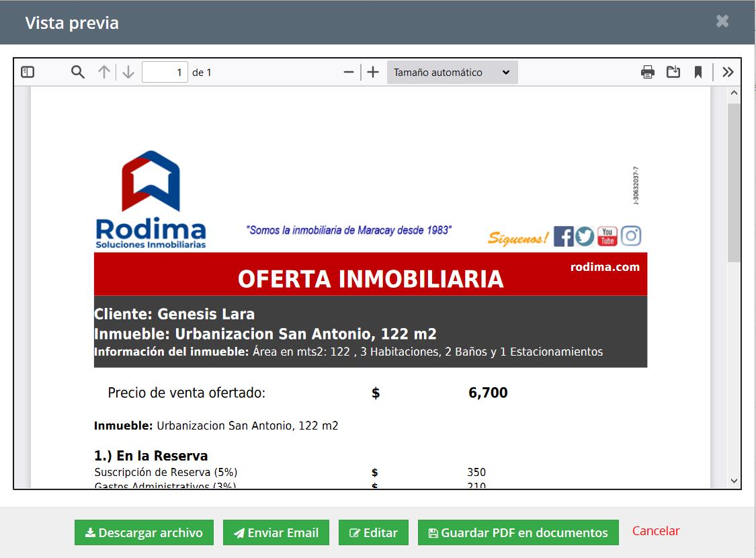
Task: Open the Tamaño automático zoom dropdown
Action: (x=452, y=72)
